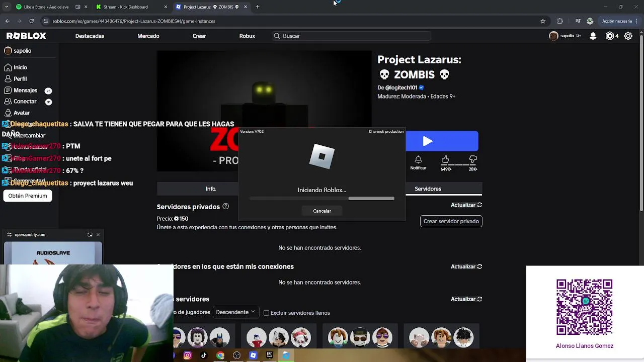Open sapolio profile in sidebar top
Screen dimensions: 644x362
click(18, 51)
